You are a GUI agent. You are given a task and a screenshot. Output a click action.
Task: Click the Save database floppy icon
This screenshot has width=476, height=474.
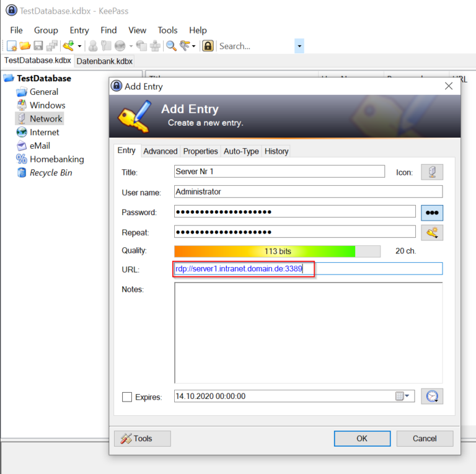38,46
